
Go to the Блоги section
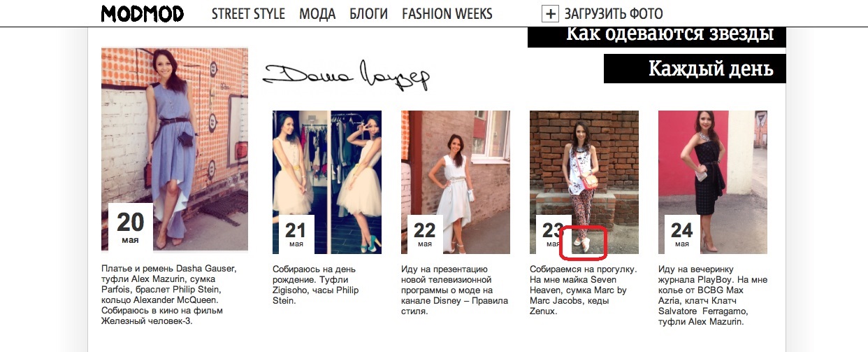368,13
